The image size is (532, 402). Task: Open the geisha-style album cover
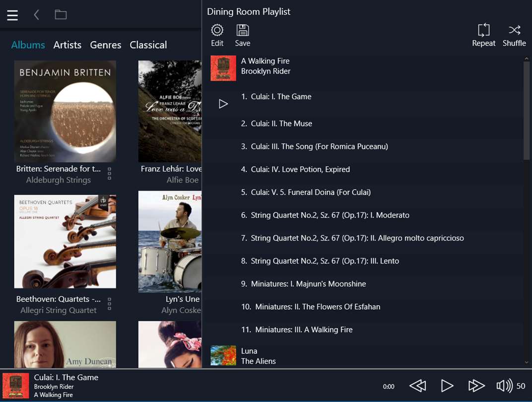(170, 344)
